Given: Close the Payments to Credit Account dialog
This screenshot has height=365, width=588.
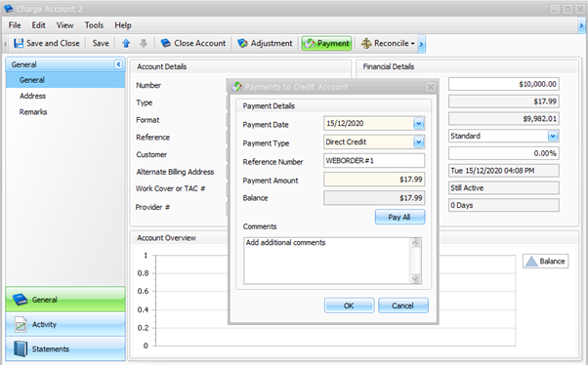Looking at the screenshot, I should 431,87.
